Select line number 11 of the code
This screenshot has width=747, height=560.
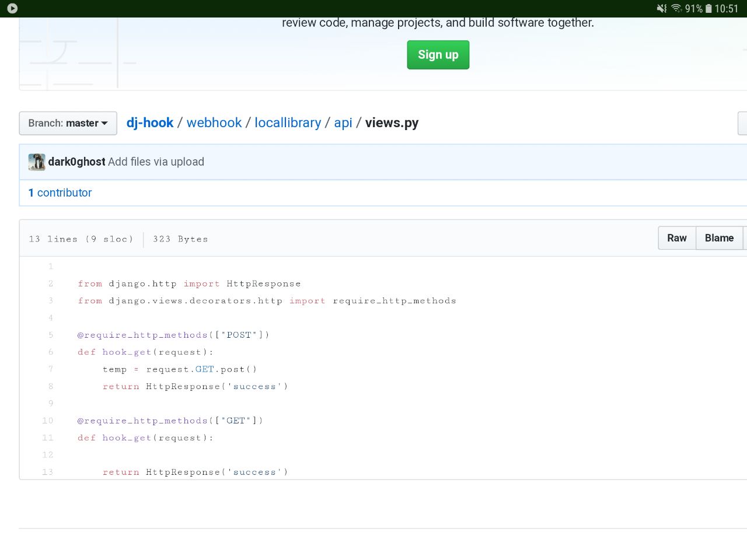point(48,437)
